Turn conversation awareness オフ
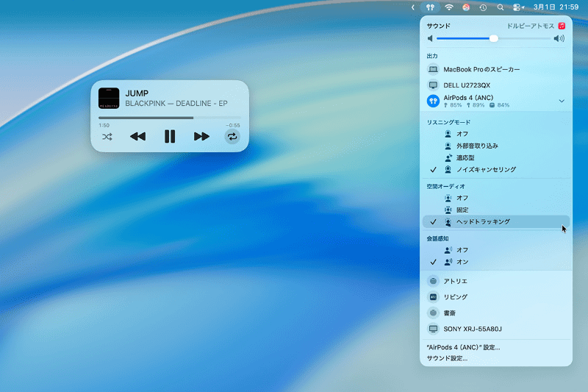The image size is (588, 392). pos(496,250)
